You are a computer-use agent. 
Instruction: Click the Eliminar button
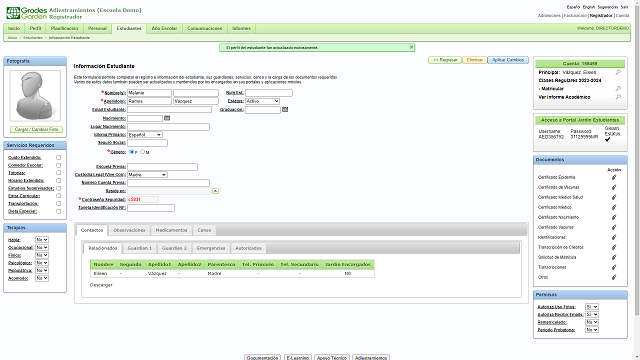point(474,60)
